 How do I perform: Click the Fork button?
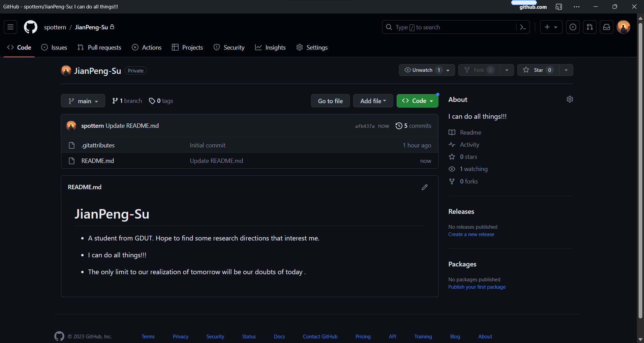479,70
